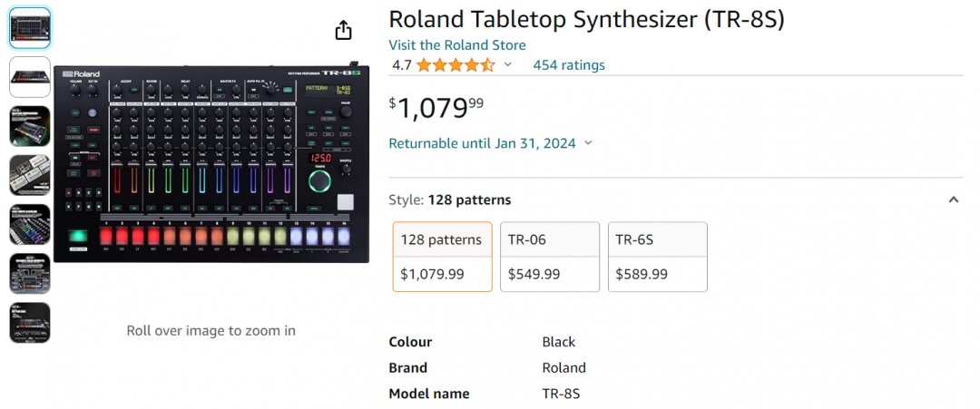
Task: Select the seventh product thumbnail
Action: pyautogui.click(x=30, y=323)
